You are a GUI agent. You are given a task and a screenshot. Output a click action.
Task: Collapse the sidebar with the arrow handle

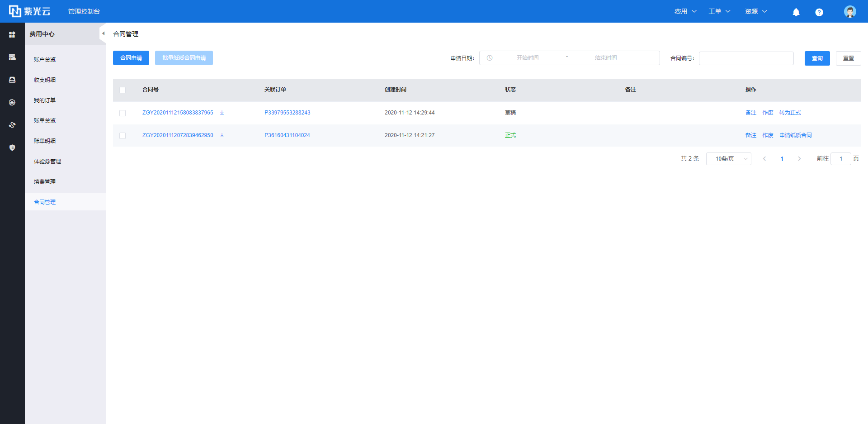pos(103,33)
